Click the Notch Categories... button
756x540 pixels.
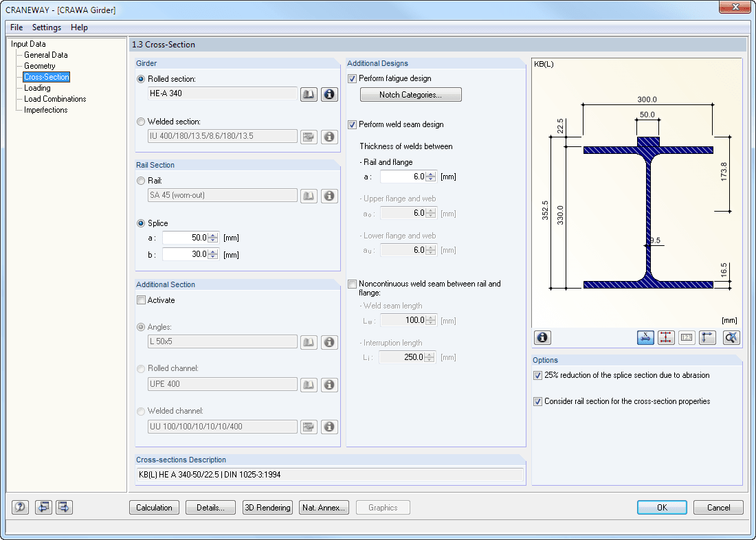[411, 95]
